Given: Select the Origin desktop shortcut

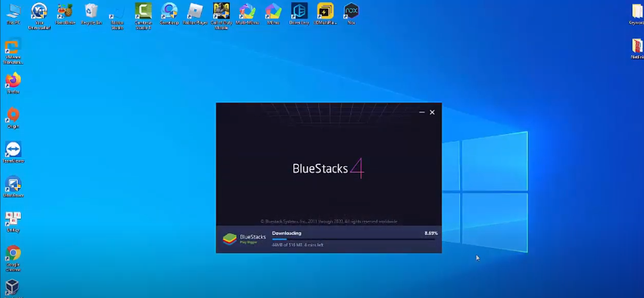Looking at the screenshot, I should (13, 117).
